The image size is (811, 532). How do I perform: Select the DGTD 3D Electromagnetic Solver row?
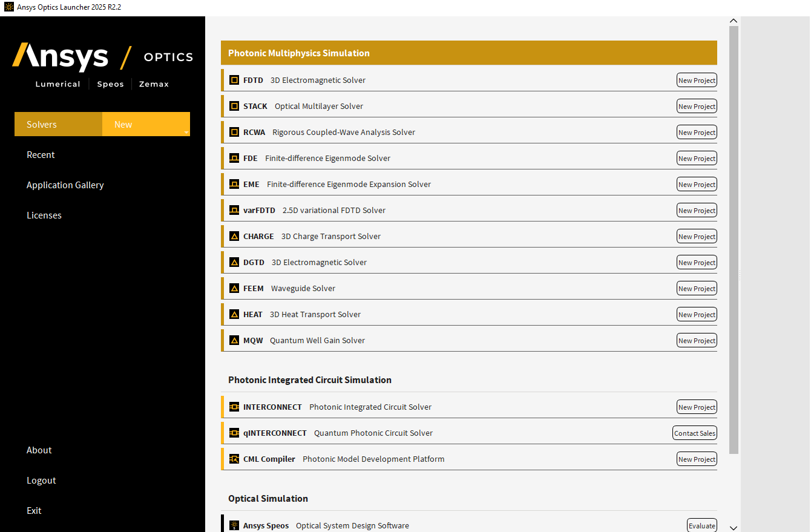click(x=469, y=262)
